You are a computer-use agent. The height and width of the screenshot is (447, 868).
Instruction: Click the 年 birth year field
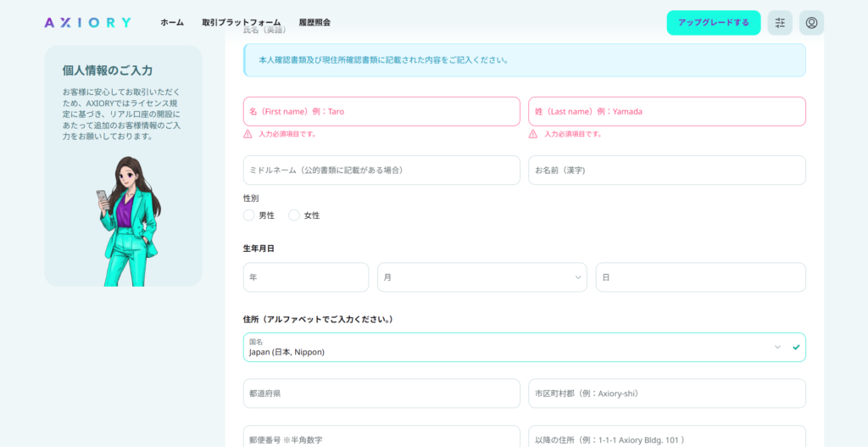click(x=305, y=277)
